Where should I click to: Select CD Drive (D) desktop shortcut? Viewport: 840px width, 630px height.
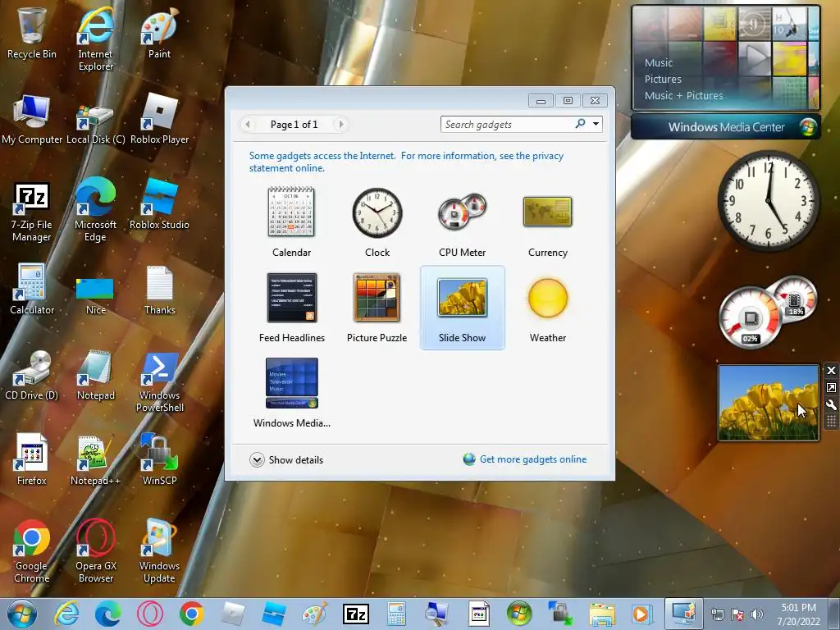click(32, 375)
